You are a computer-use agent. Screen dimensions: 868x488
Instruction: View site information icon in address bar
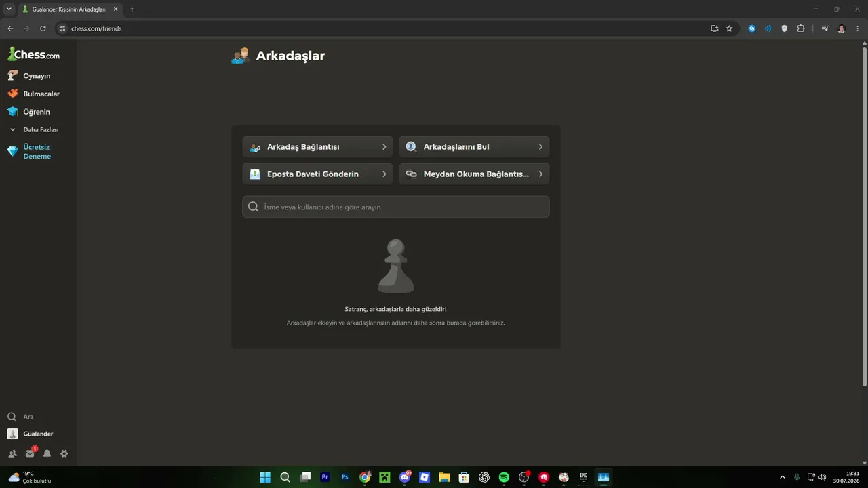pyautogui.click(x=62, y=28)
